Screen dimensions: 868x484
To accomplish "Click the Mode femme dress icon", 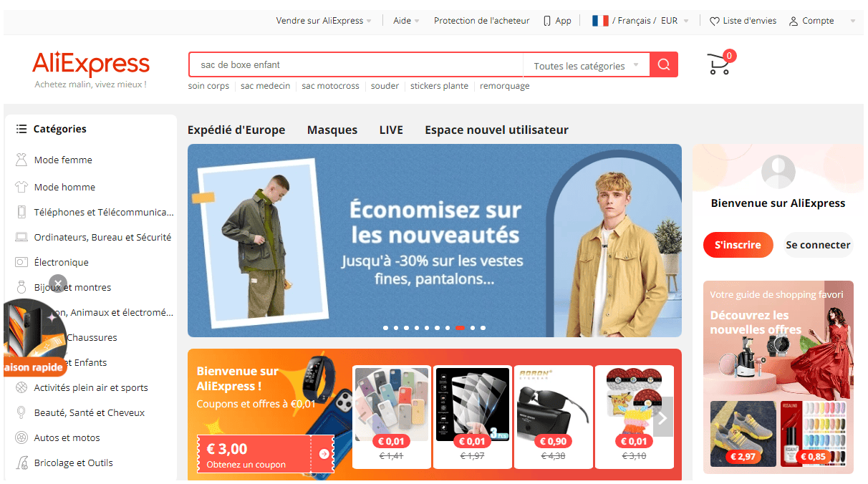I will pos(21,160).
